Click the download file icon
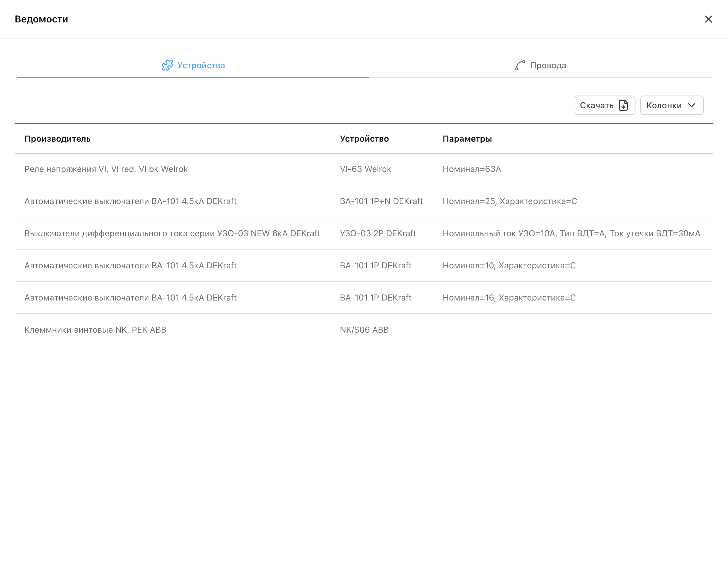Screen dimensions: 728x571 click(x=623, y=105)
